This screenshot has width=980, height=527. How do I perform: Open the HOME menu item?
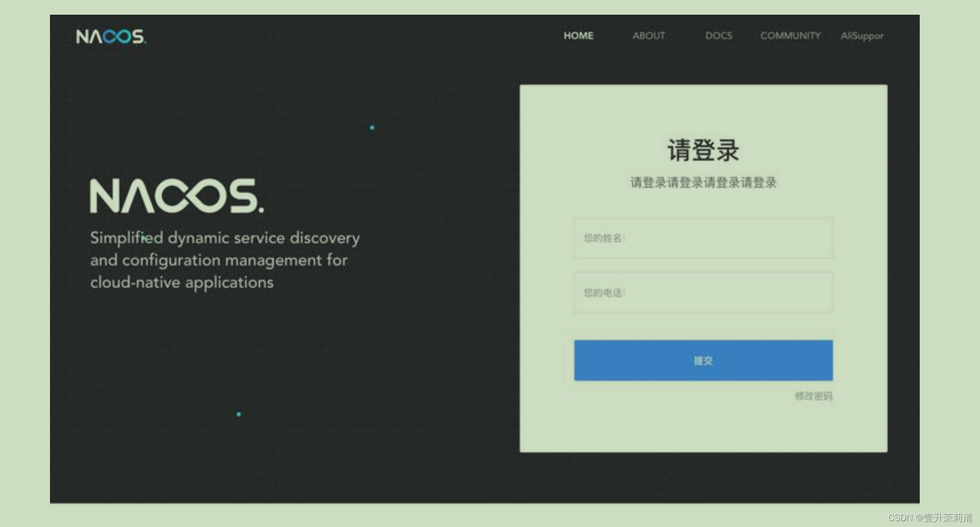click(x=578, y=36)
